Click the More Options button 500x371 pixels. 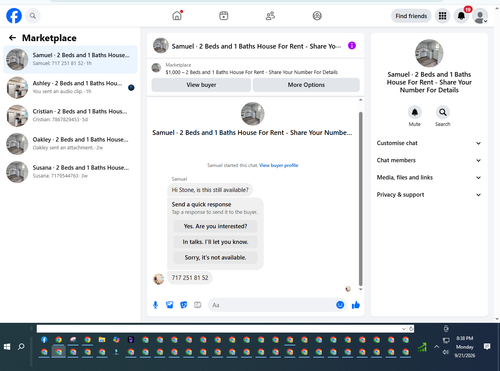(x=306, y=85)
